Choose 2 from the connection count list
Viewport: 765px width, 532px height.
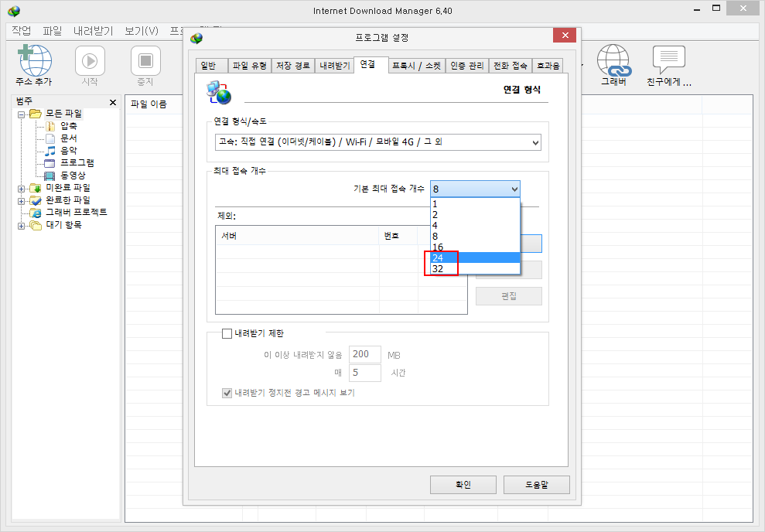pyautogui.click(x=475, y=215)
